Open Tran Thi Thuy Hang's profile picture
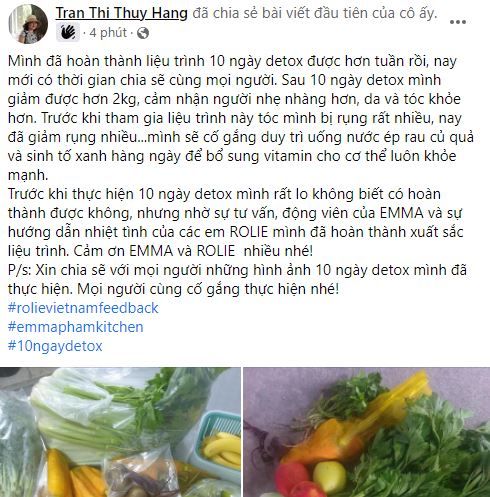Viewport: 490px width, 497px height. click(x=28, y=24)
